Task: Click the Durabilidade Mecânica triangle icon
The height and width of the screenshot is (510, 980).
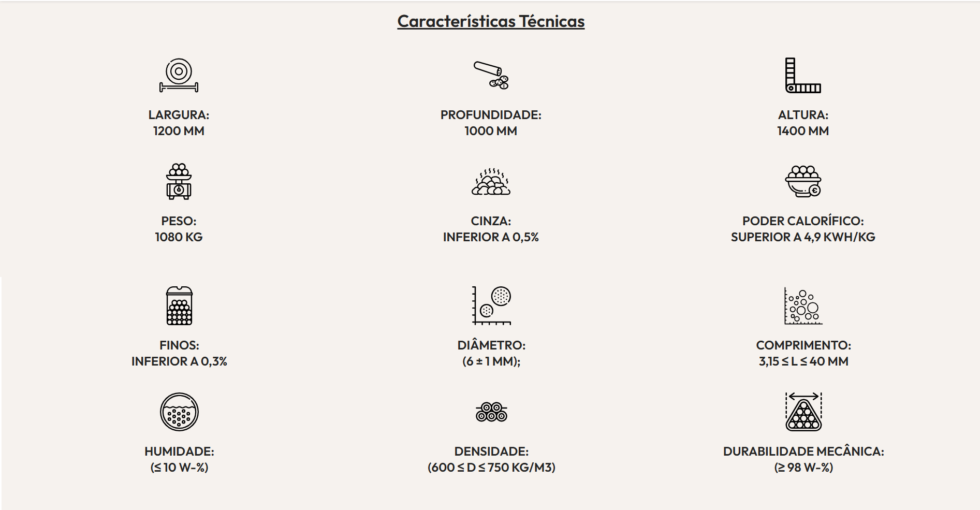Action: tap(803, 412)
